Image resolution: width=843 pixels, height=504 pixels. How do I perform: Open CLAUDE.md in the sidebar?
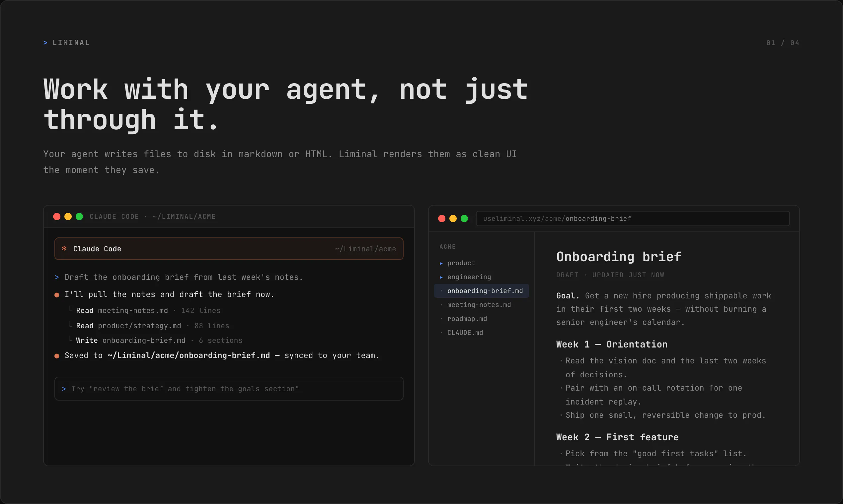[x=481, y=333]
